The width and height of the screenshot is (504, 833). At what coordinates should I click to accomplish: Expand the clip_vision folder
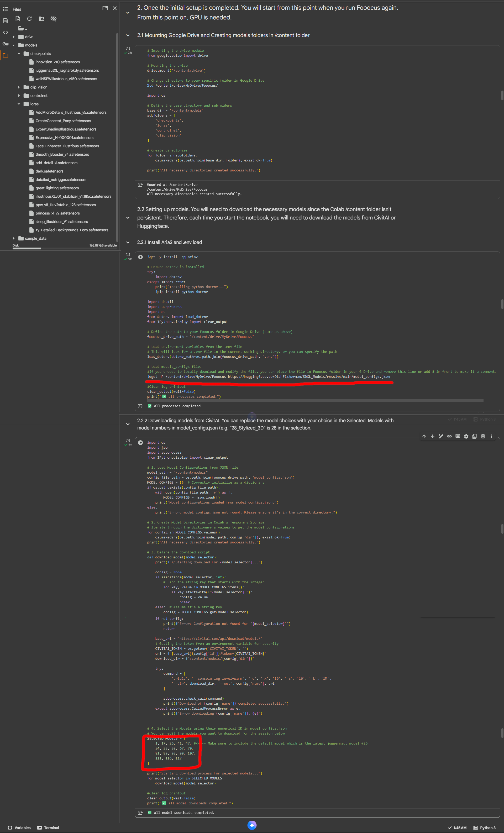click(19, 87)
